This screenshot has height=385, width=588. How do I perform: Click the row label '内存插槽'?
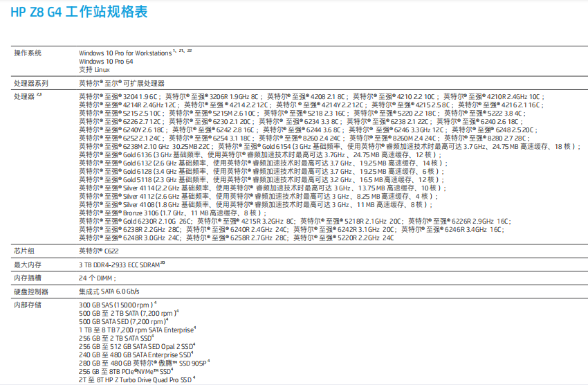tap(28, 278)
